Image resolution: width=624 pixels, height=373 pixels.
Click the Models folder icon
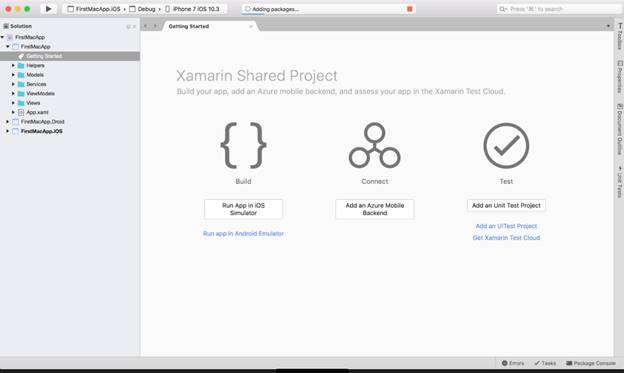21,75
